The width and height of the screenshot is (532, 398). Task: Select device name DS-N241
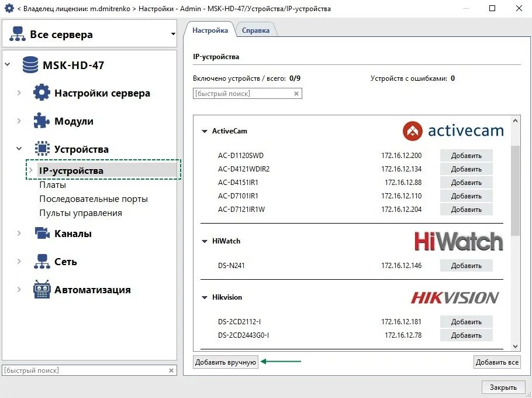(231, 266)
